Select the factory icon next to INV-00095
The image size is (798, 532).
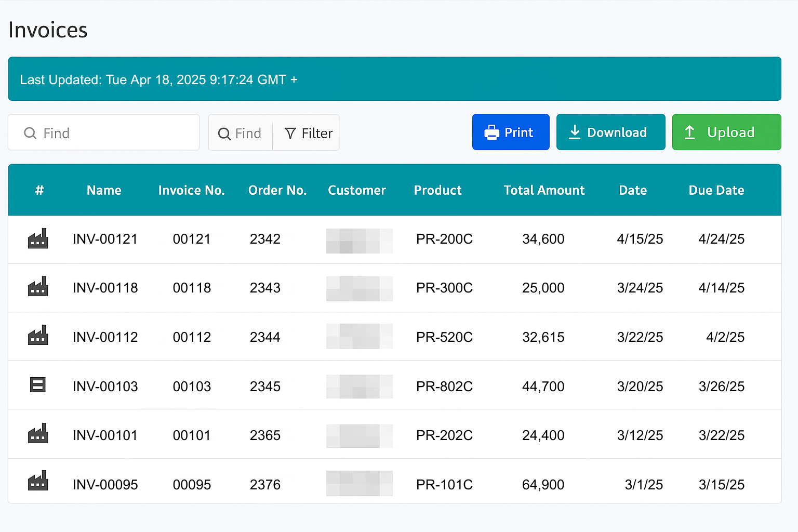[x=38, y=481]
